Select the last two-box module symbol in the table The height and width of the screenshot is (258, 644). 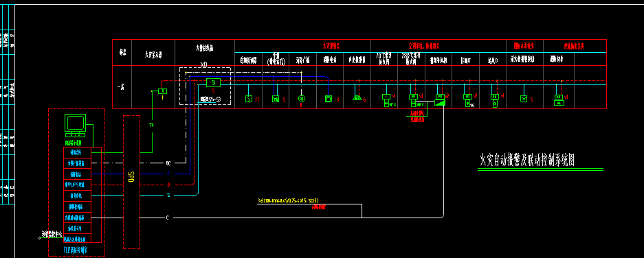[x=559, y=99]
